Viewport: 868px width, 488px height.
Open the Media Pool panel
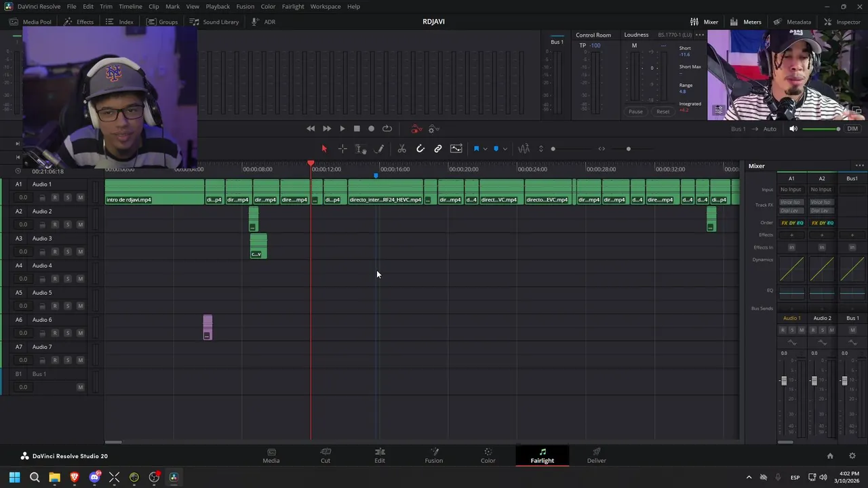(31, 22)
